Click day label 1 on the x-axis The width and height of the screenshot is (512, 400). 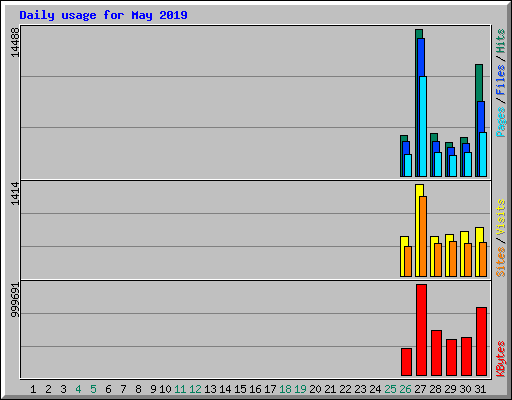(33, 389)
